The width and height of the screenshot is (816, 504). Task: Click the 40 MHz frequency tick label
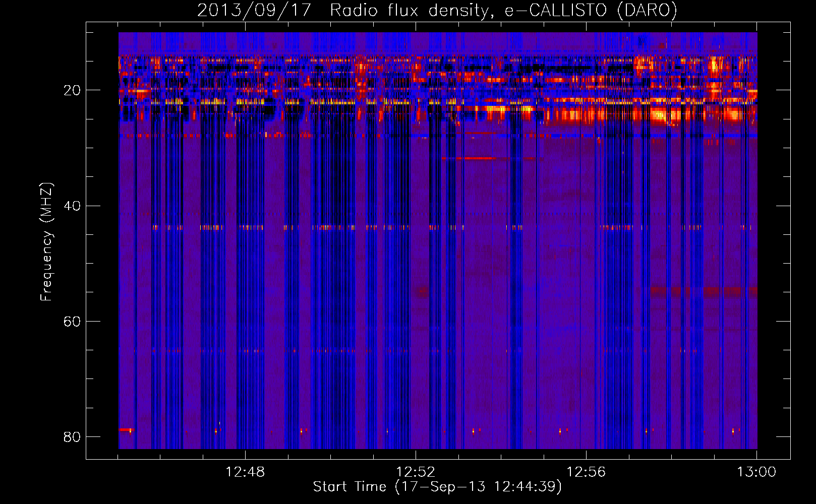72,206
